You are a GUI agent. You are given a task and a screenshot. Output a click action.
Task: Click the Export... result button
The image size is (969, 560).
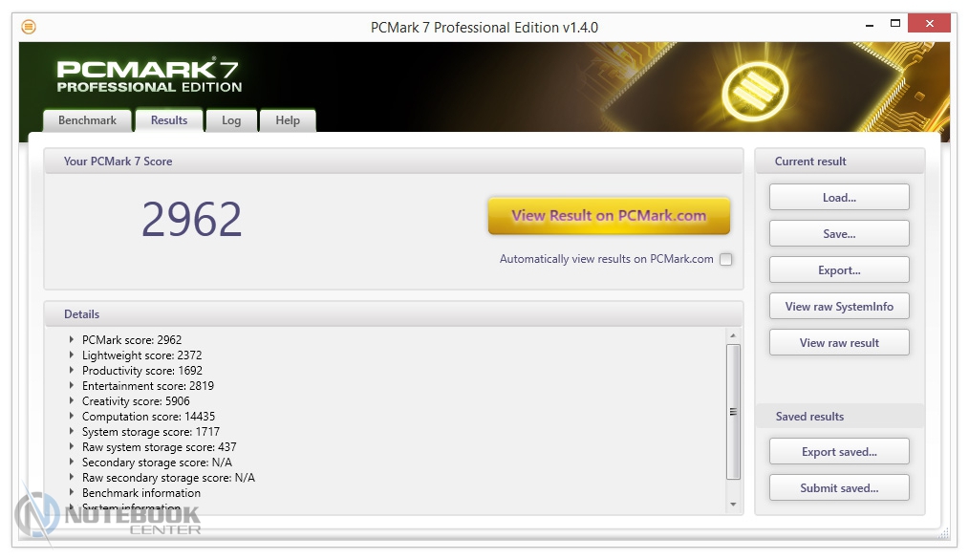tap(839, 270)
